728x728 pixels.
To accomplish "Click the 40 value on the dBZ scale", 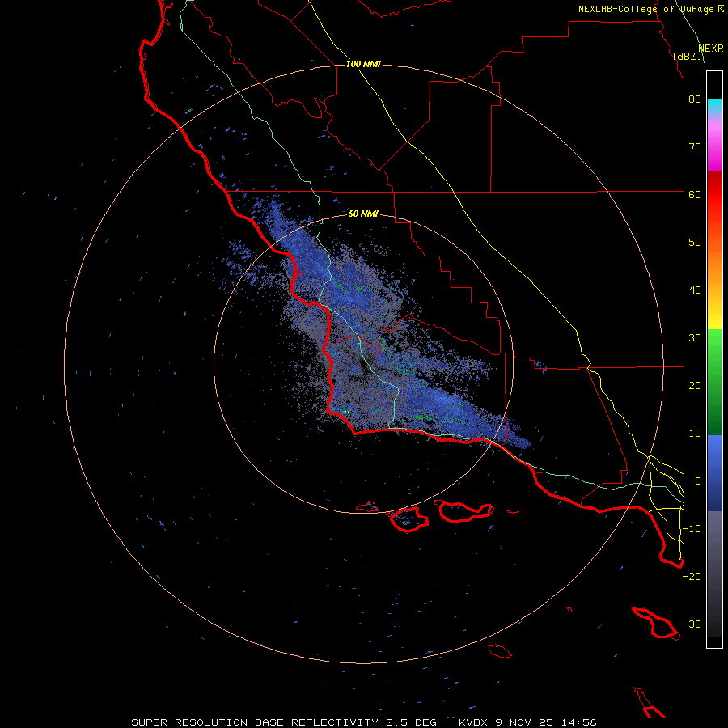I will click(x=695, y=290).
